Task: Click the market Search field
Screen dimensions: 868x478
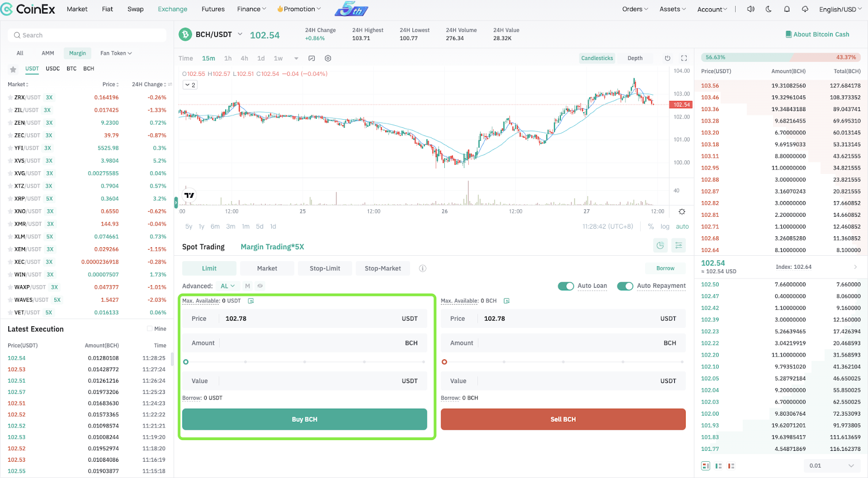Action: (x=87, y=35)
